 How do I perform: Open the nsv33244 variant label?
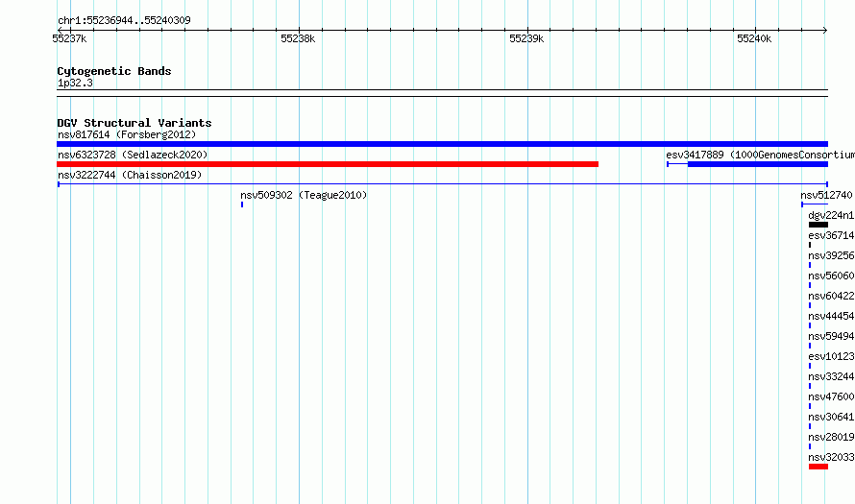point(832,376)
